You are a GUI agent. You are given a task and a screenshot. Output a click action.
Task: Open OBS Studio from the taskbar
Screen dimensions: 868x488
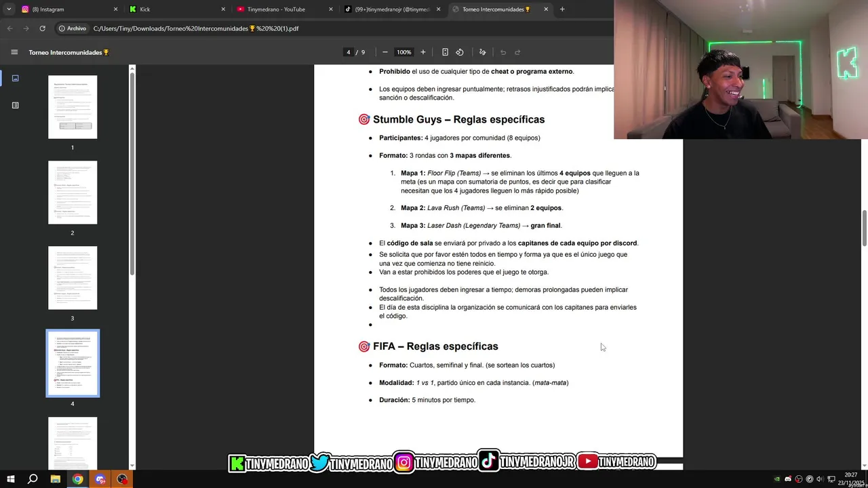click(123, 479)
